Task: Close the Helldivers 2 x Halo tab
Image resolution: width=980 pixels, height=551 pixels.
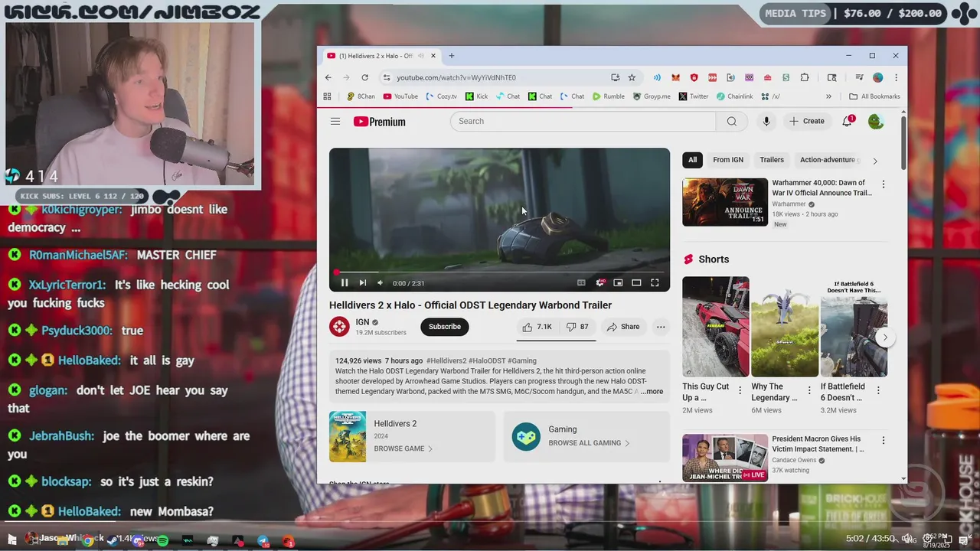Action: pos(433,56)
